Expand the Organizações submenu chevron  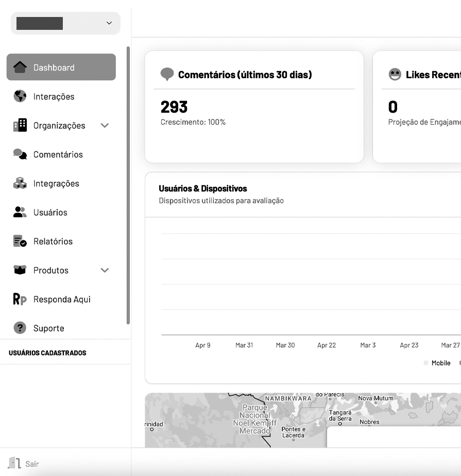coord(105,126)
